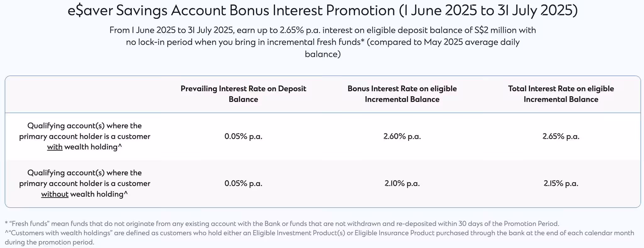Select the Prevailing Interest Rate column header

click(x=243, y=94)
